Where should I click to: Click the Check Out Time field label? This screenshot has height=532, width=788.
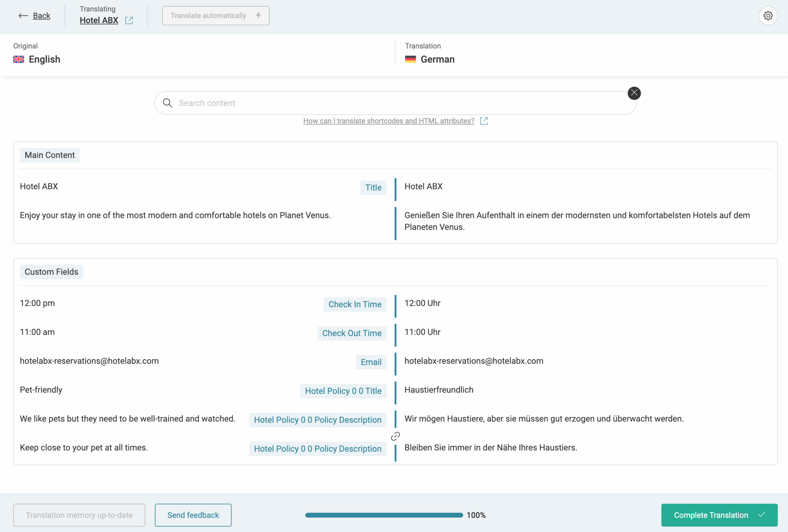tap(352, 333)
